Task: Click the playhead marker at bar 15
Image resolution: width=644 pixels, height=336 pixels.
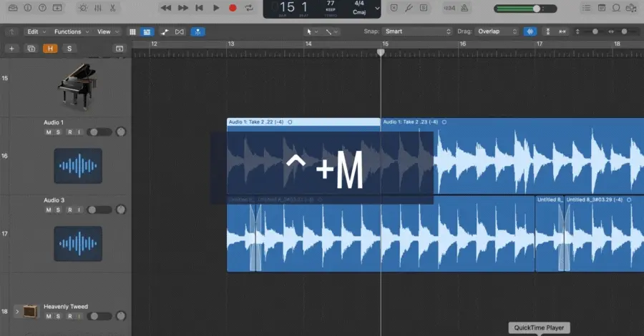Action: coord(381,52)
